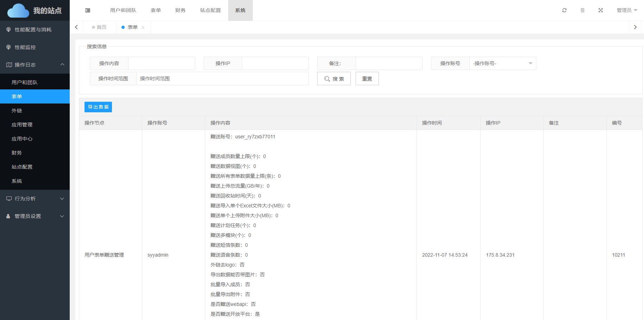Click the 重置 button
The height and width of the screenshot is (320, 644).
(367, 79)
